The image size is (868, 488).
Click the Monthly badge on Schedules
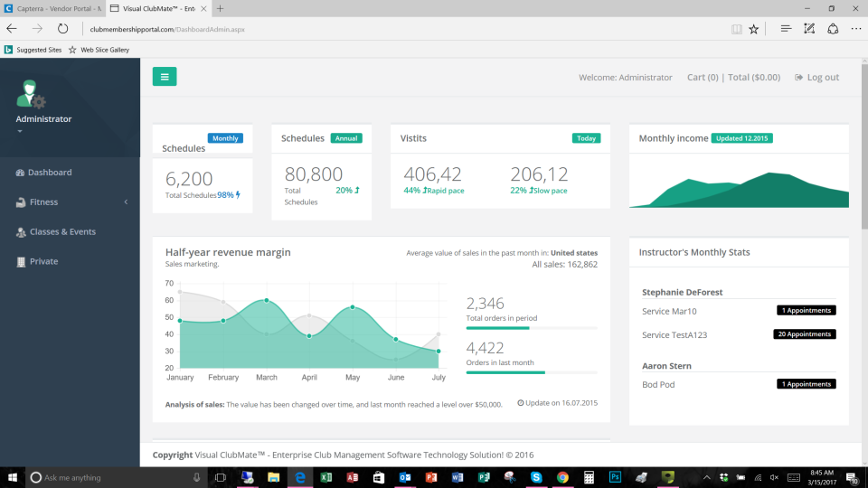point(225,138)
